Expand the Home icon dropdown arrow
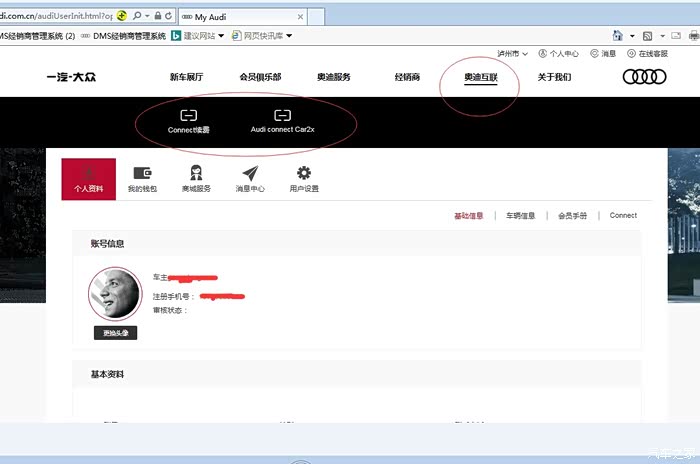 coord(632,36)
